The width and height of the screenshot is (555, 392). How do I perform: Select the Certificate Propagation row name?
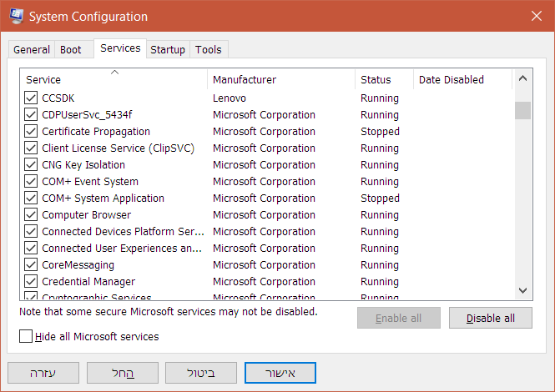point(96,131)
